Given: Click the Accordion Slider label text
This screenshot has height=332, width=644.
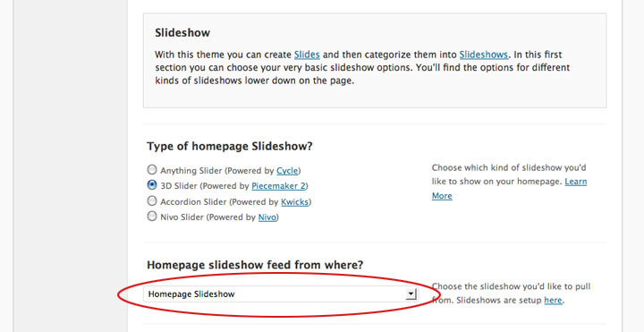Looking at the screenshot, I should tap(193, 201).
